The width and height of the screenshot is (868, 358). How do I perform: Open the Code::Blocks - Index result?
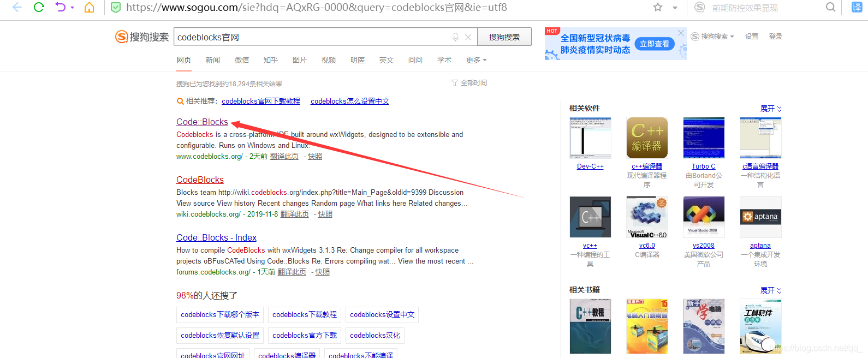[x=216, y=237]
